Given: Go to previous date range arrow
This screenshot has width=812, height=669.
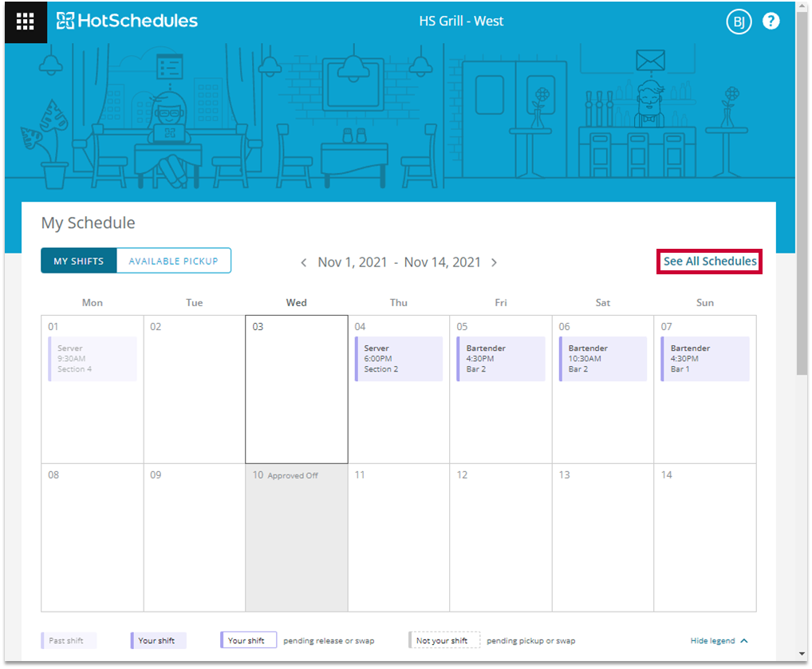Looking at the screenshot, I should (x=304, y=262).
